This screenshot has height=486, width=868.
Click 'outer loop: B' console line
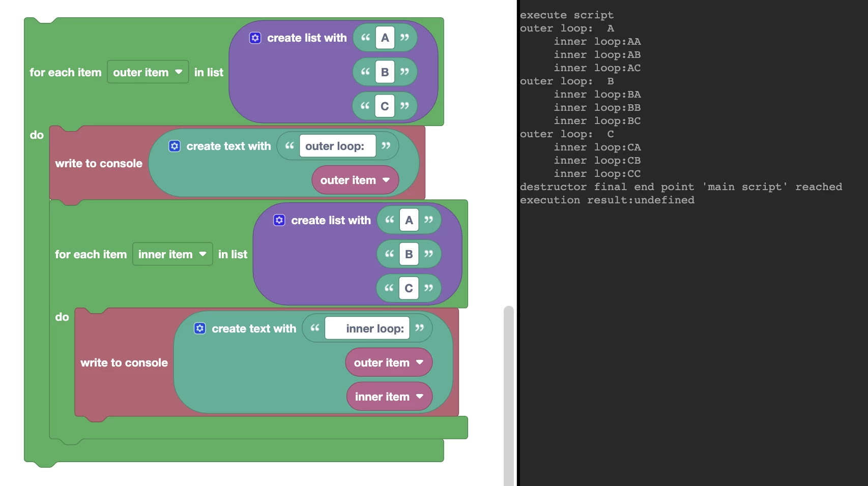[x=567, y=81]
